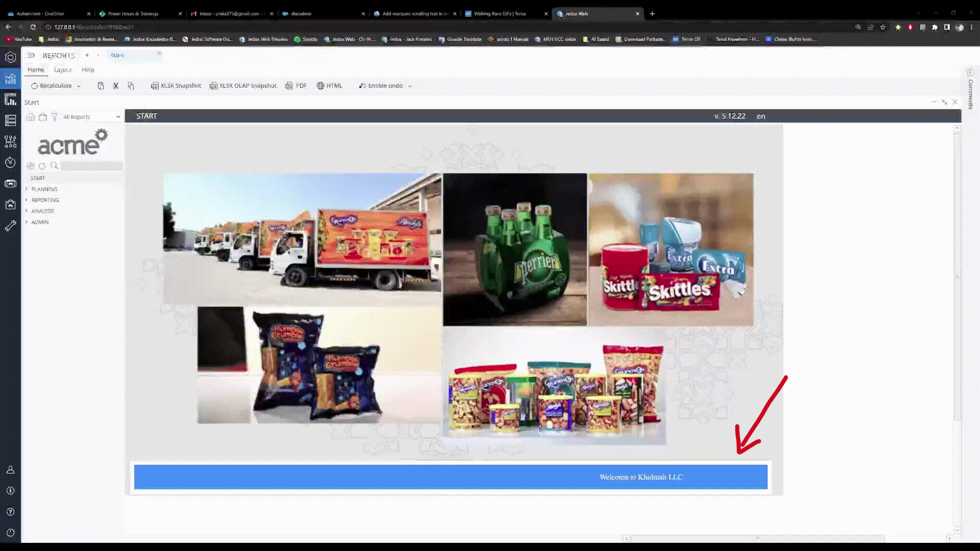Screen dimensions: 980x551
Task: Click the filter funnel icon in report panel
Action: (x=55, y=117)
